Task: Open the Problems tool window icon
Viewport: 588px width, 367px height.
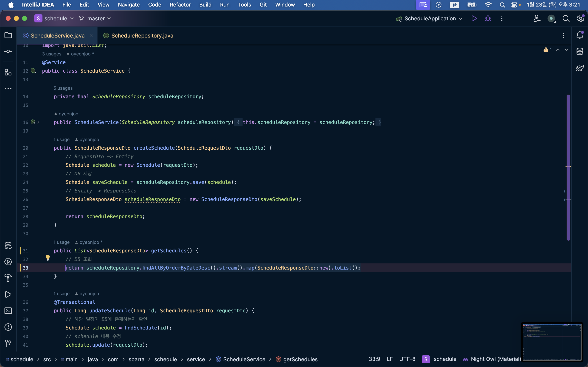Action: 8,327
